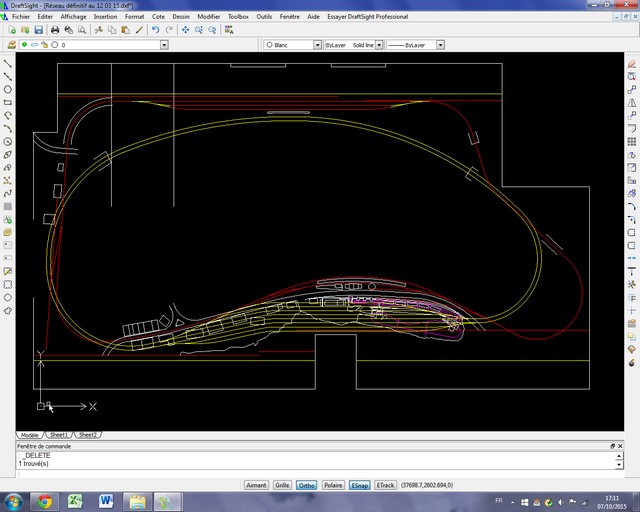Open the Layers Manager icon
Screen dimensions: 640x512
coord(11,45)
